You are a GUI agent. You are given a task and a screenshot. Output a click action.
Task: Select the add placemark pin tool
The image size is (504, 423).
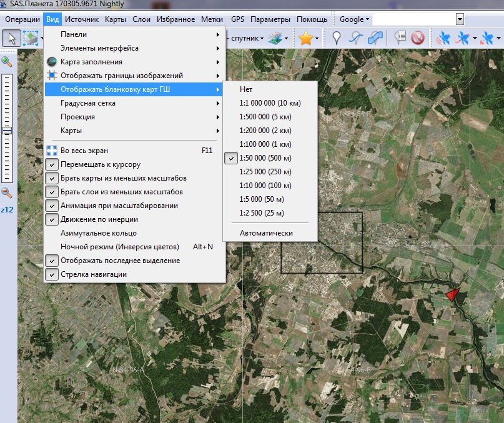(x=337, y=39)
